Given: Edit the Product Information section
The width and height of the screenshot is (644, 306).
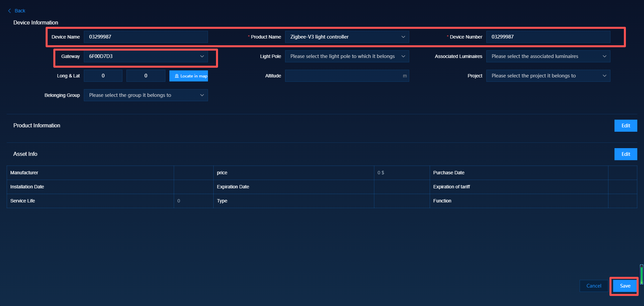Looking at the screenshot, I should tap(626, 126).
